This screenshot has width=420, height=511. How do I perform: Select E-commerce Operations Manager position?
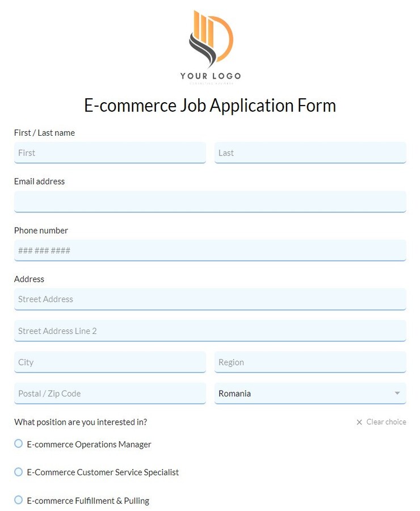(18, 443)
